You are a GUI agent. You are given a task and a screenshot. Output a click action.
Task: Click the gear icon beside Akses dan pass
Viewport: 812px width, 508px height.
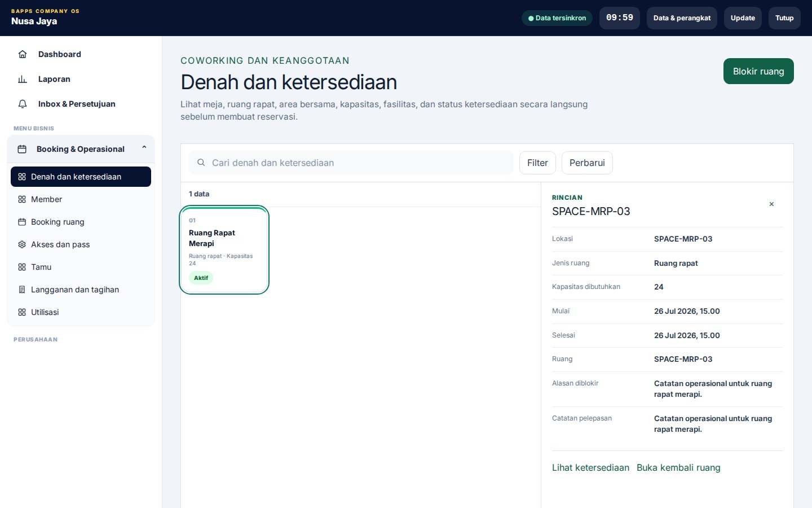(x=22, y=244)
